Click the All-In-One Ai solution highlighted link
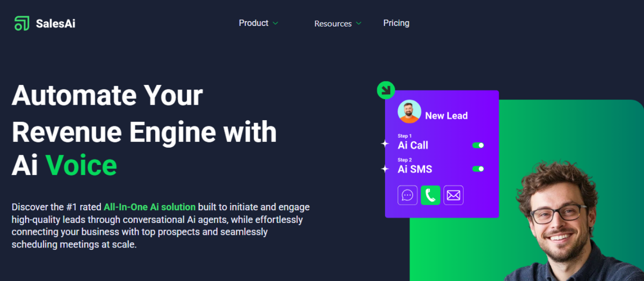 pos(149,207)
